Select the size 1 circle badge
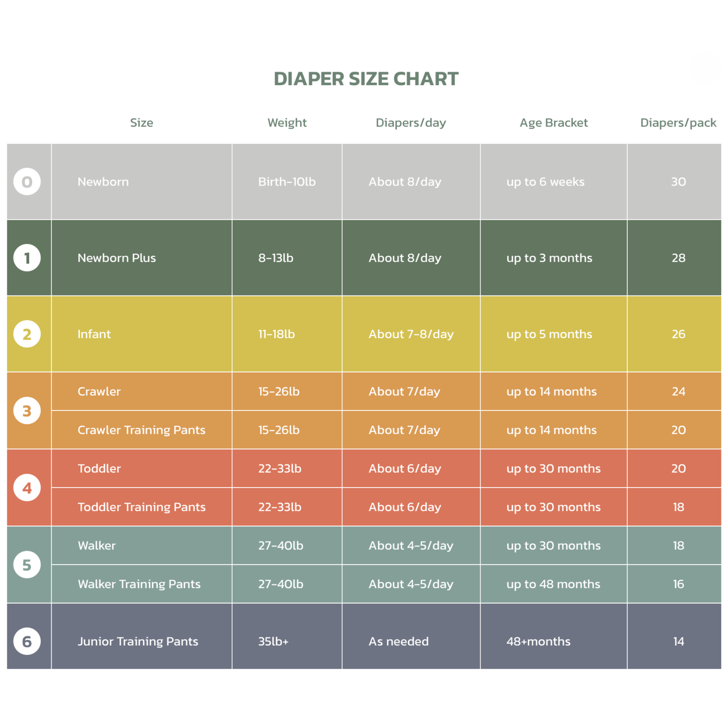 pos(27,258)
